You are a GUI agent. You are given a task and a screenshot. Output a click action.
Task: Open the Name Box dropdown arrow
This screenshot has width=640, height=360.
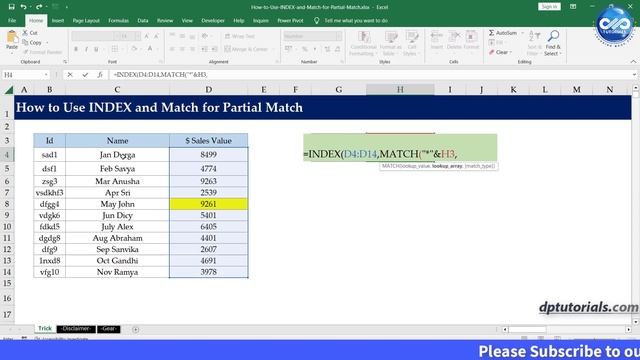pos(46,75)
